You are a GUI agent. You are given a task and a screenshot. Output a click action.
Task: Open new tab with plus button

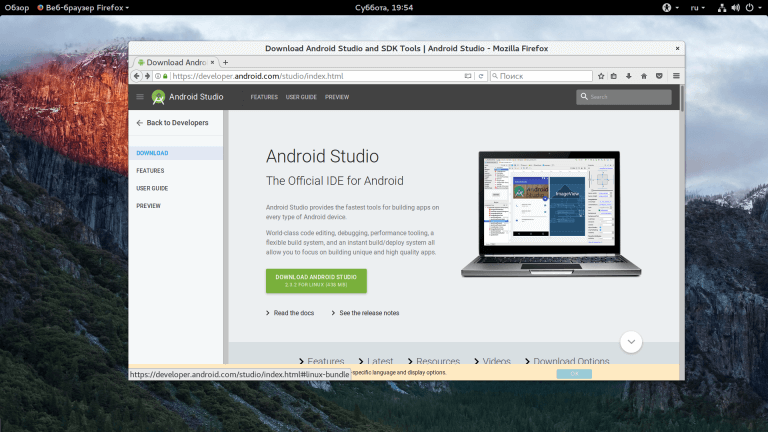[x=225, y=62]
